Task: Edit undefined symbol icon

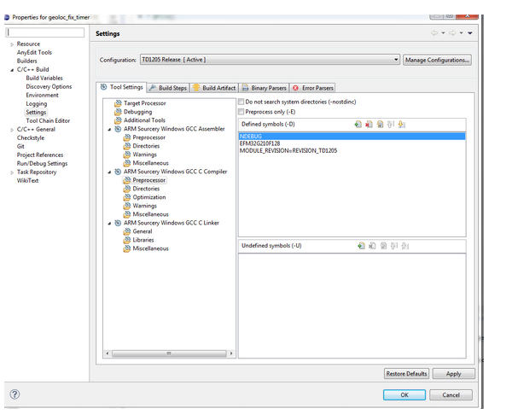Action: point(383,246)
